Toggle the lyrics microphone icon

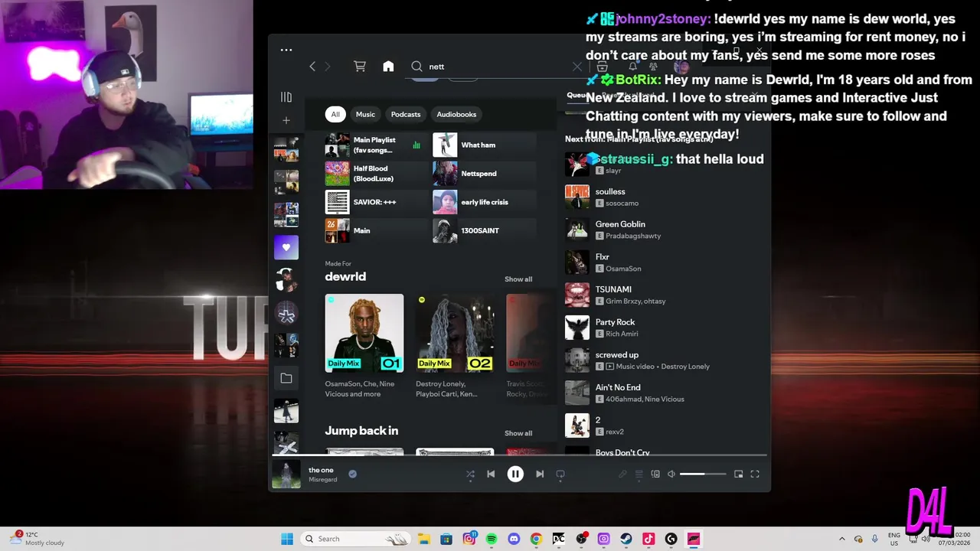coord(622,474)
